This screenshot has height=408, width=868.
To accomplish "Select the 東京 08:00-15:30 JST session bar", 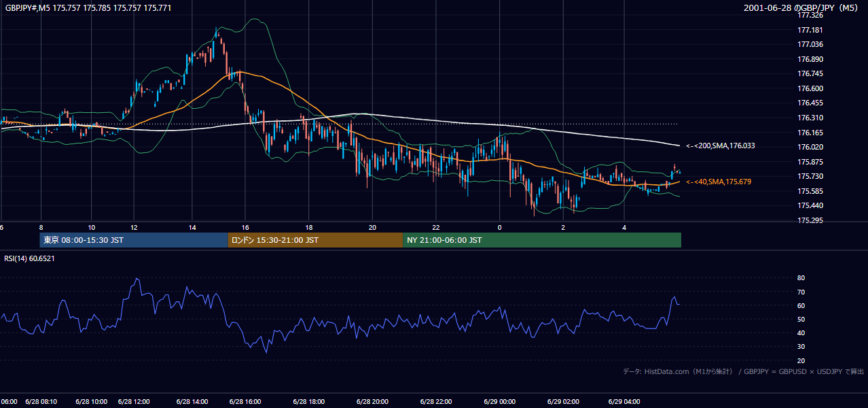I will click(x=134, y=240).
